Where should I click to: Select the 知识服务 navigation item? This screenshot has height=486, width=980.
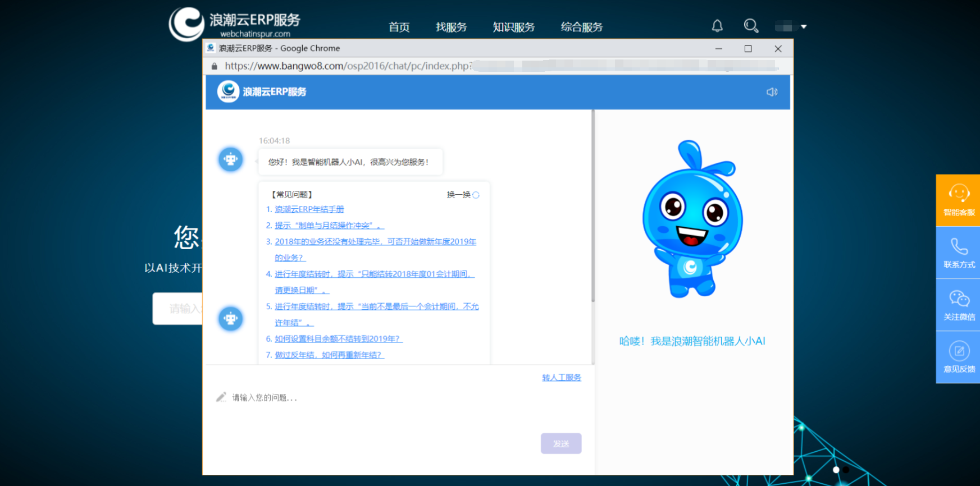[513, 27]
